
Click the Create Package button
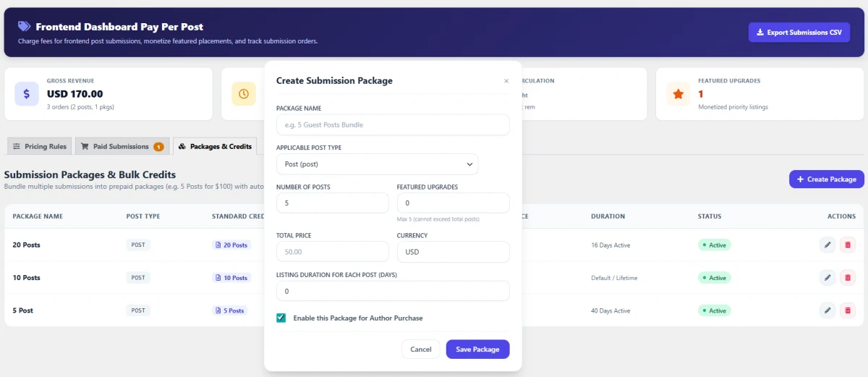pyautogui.click(x=826, y=179)
